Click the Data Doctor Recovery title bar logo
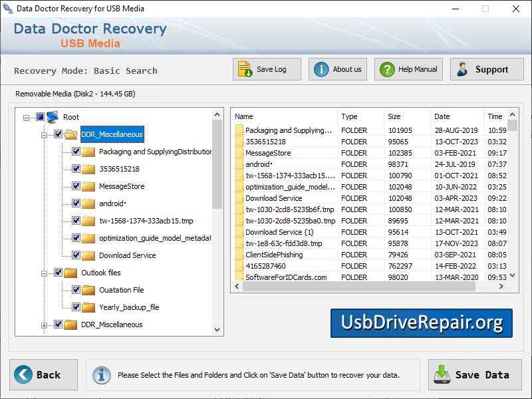 point(9,8)
